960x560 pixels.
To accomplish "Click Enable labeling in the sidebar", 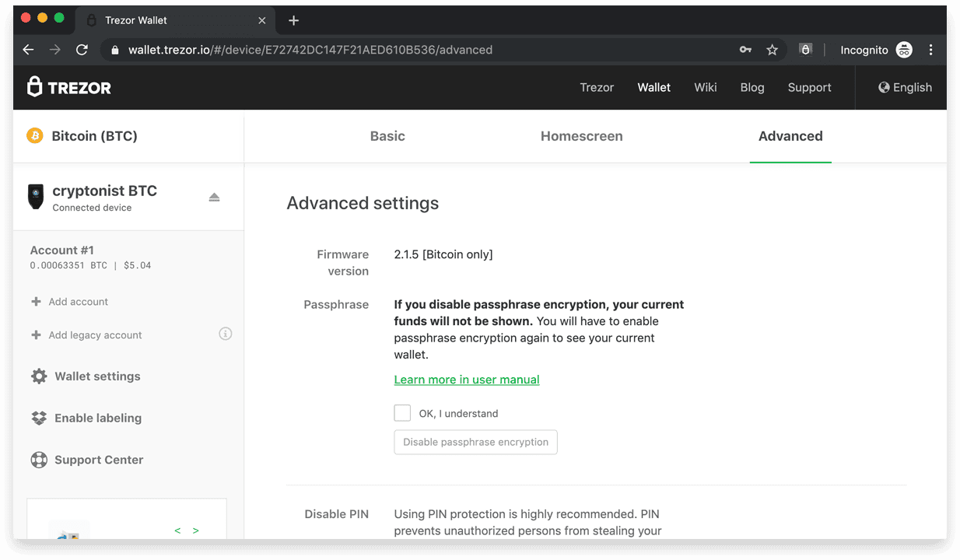I will click(x=98, y=418).
